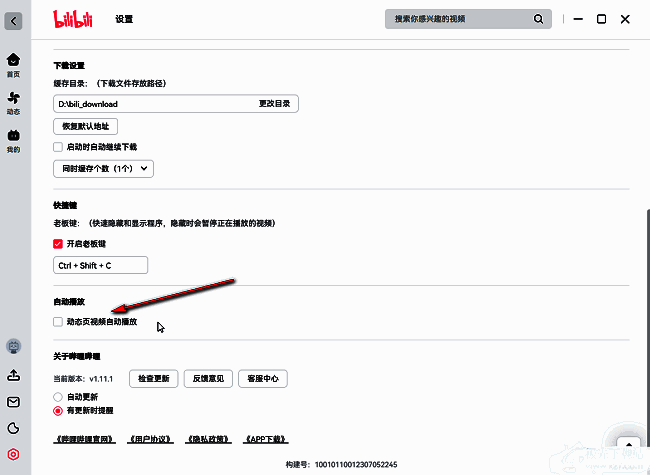Click the search magnifier icon
The height and width of the screenshot is (475, 650).
click(538, 19)
